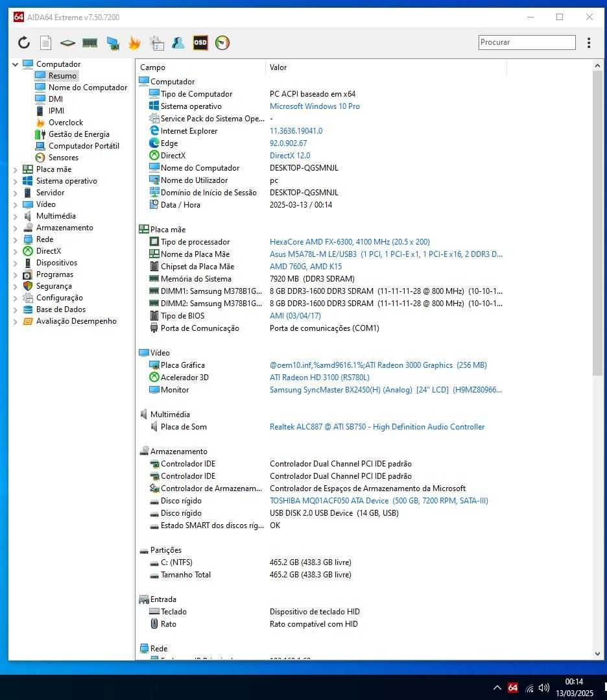
Task: Select Base de Dados in the tree
Action: pos(61,309)
